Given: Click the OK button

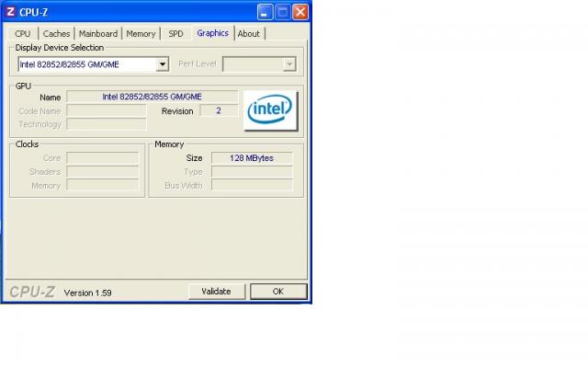Looking at the screenshot, I should point(278,292).
